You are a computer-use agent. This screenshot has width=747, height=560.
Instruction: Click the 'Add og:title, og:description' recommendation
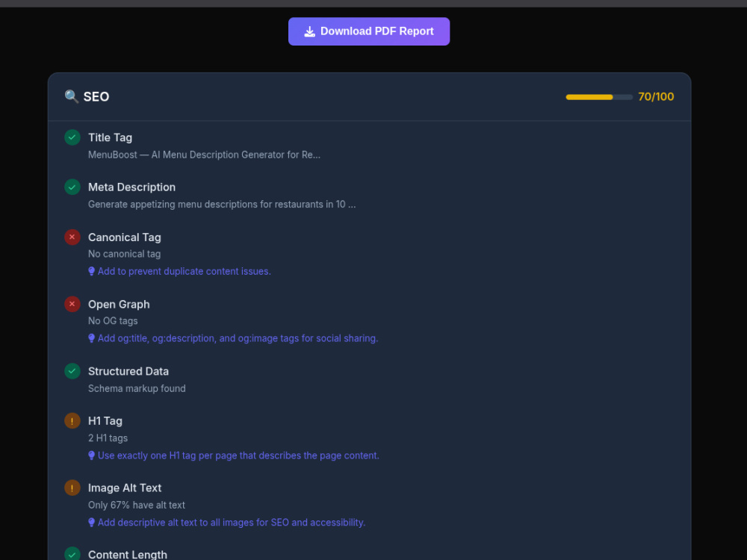(238, 338)
